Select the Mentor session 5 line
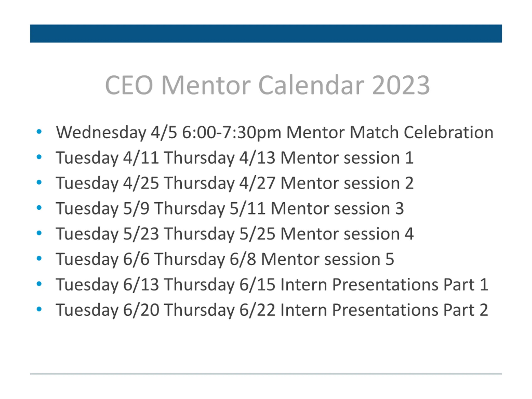This screenshot has width=532, height=399. (225, 259)
